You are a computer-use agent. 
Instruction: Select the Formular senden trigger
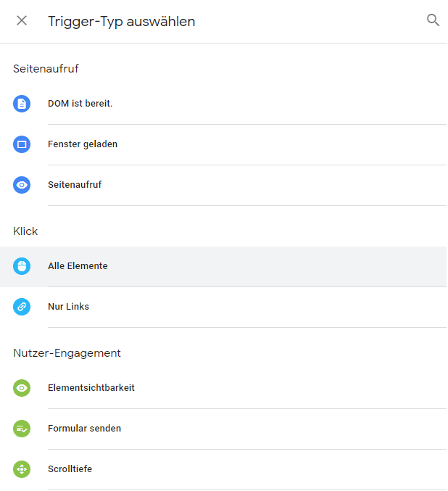click(x=84, y=429)
